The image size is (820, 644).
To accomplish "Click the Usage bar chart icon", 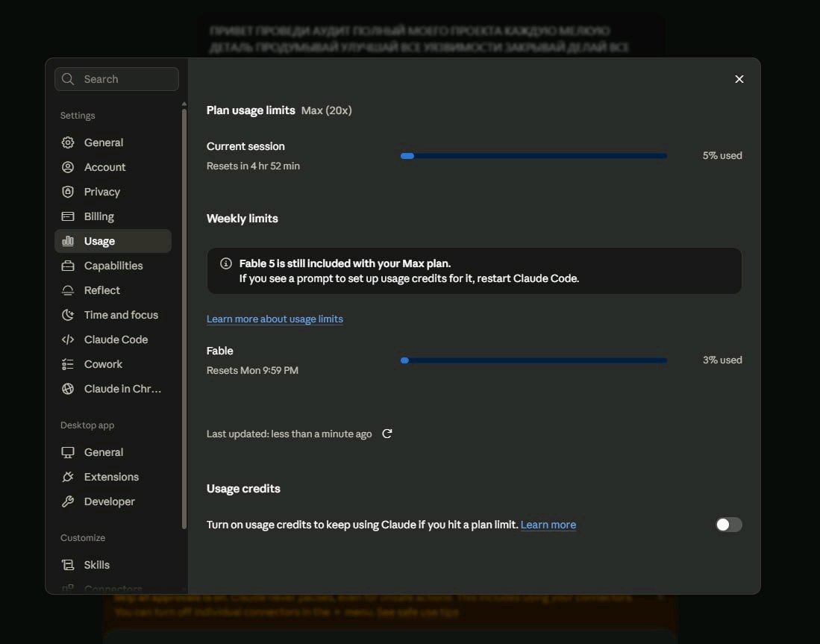I will coord(68,240).
